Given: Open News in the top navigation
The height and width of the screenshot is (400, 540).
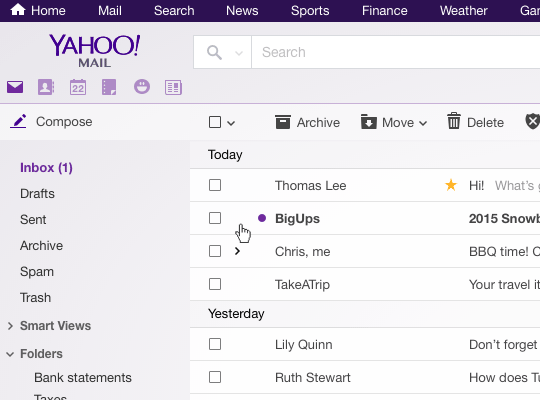Looking at the screenshot, I should tap(242, 11).
